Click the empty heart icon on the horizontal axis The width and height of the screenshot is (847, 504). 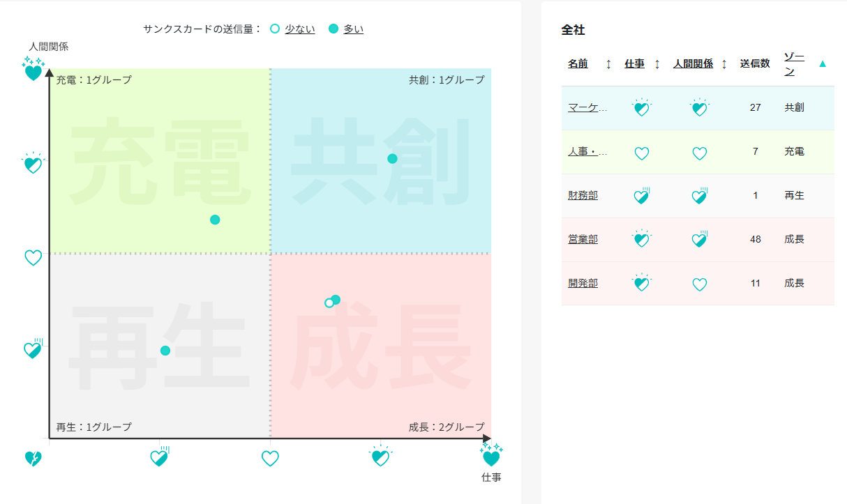(x=270, y=459)
